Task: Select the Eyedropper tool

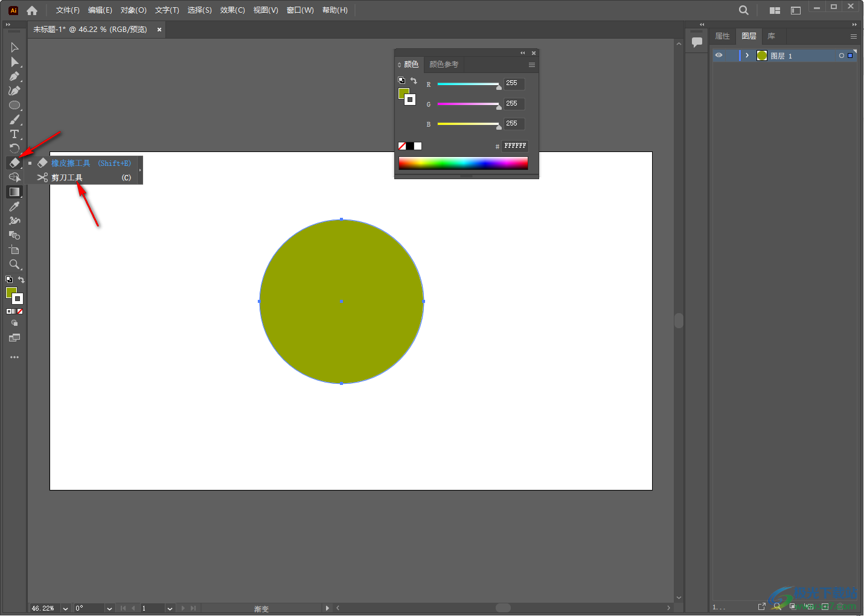Action: click(14, 206)
